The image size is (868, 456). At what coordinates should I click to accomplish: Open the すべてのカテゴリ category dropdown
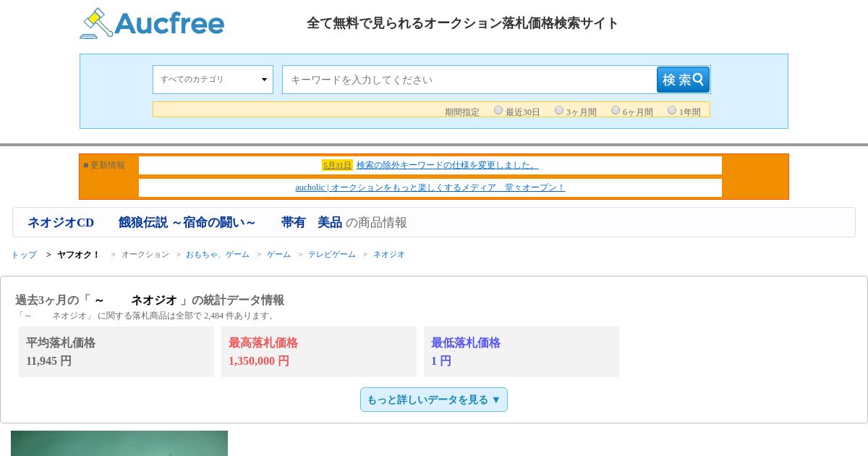pos(213,80)
